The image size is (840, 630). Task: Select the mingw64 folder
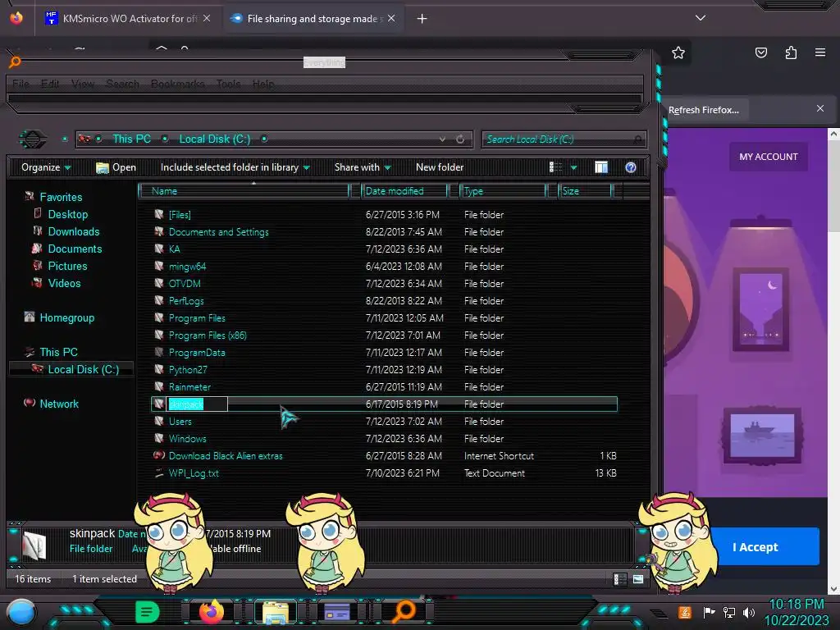coord(187,267)
